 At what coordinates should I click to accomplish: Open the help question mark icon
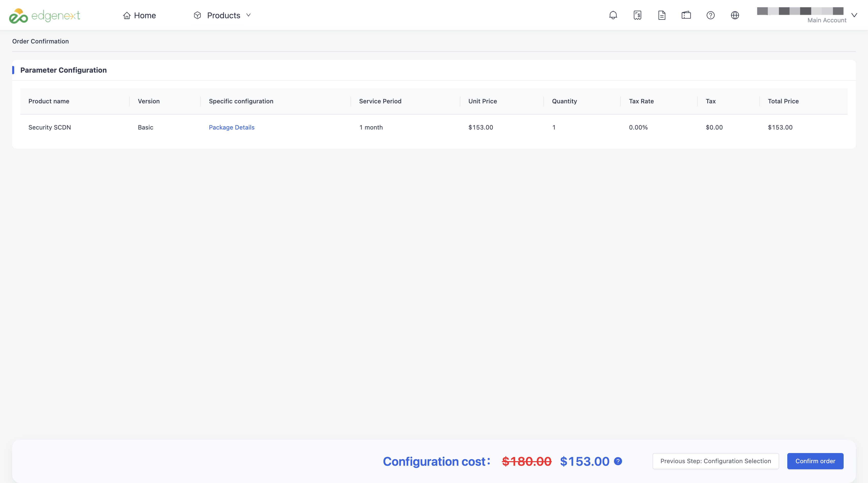tap(710, 15)
